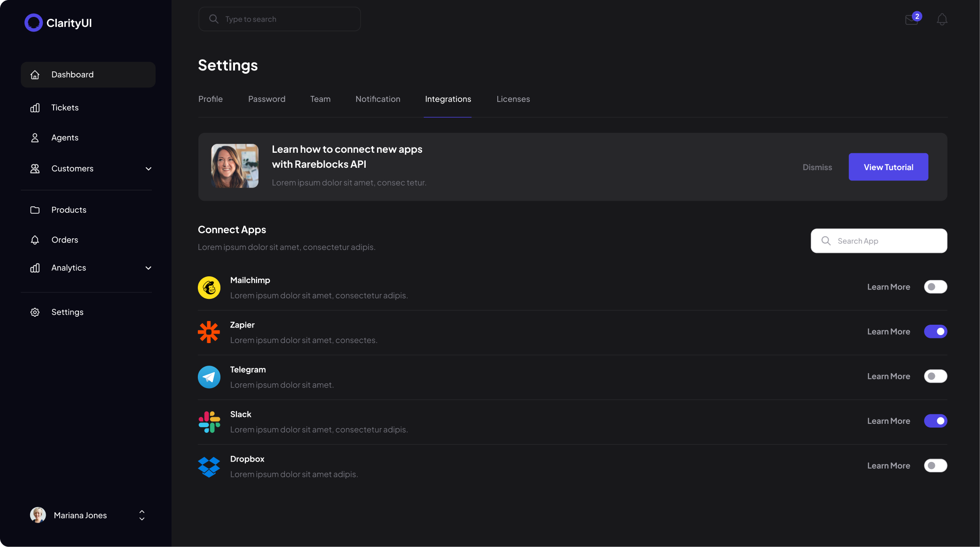The image size is (980, 547).
Task: Open the mail inbox icon with badge
Action: pyautogui.click(x=912, y=19)
